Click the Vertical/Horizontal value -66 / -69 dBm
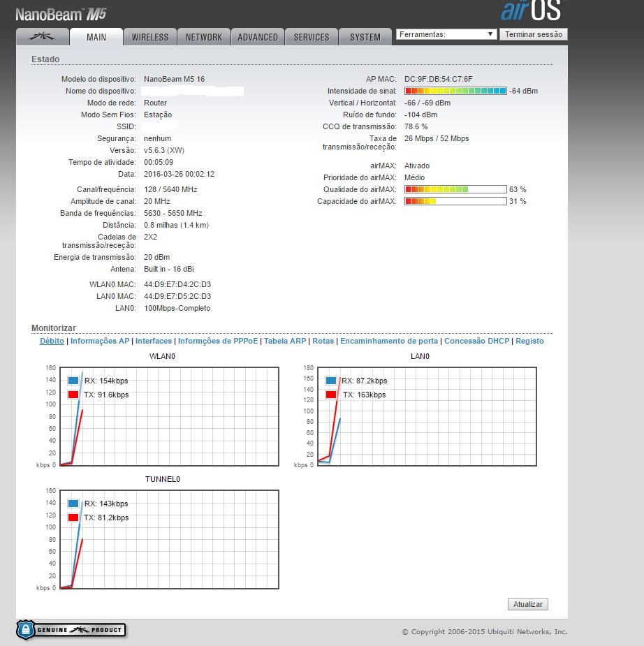Screen dimensions: 644x646 point(427,103)
